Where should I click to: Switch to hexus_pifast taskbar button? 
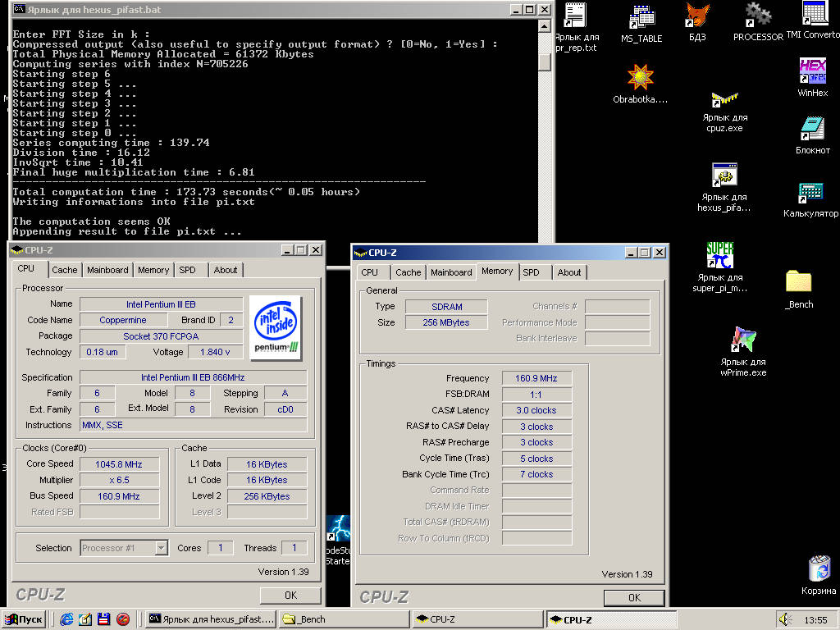pyautogui.click(x=212, y=619)
